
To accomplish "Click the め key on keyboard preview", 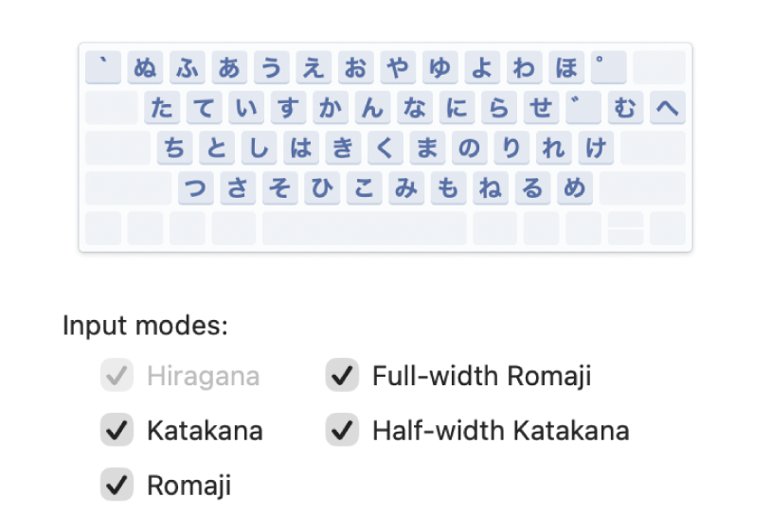I will pyautogui.click(x=573, y=188).
